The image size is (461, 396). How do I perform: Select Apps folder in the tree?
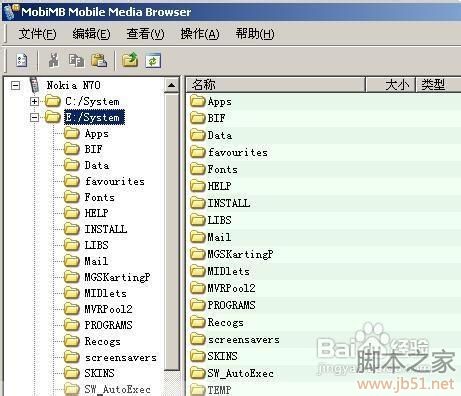pos(97,134)
